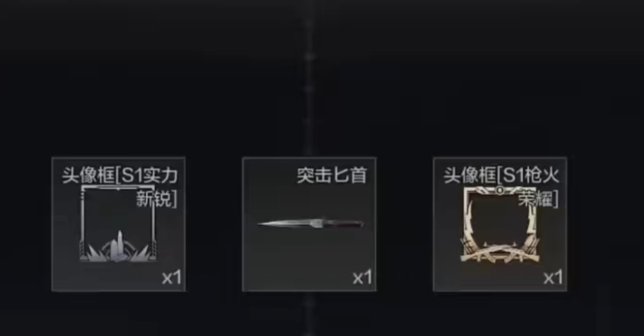Click the gold avatar frame icon

[500, 224]
